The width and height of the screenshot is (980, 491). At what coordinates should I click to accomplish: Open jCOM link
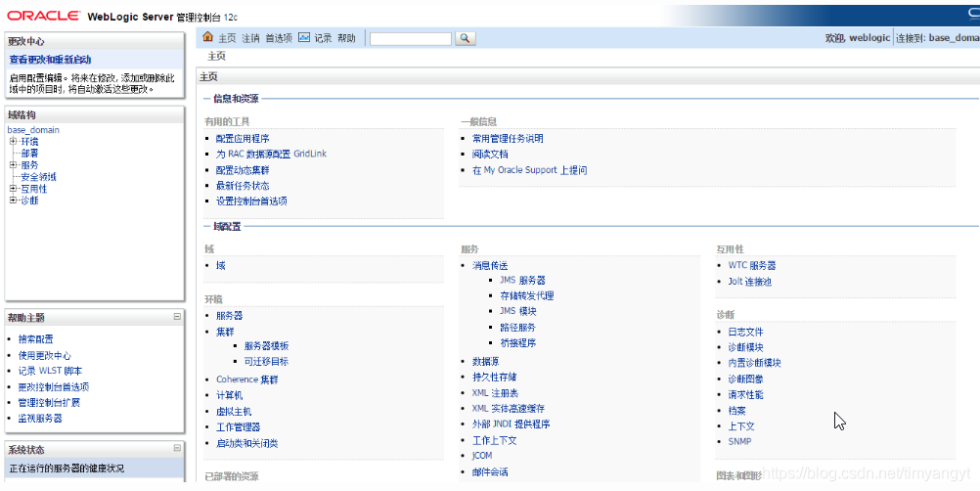[482, 456]
